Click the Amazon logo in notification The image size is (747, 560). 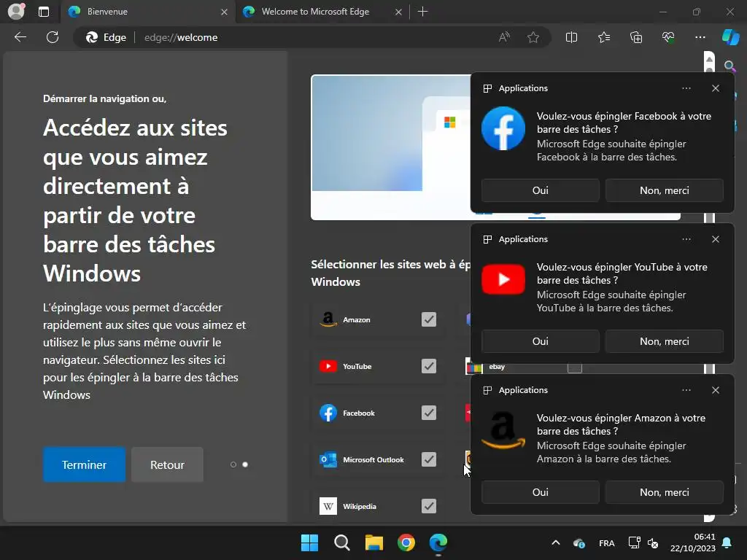tap(503, 430)
